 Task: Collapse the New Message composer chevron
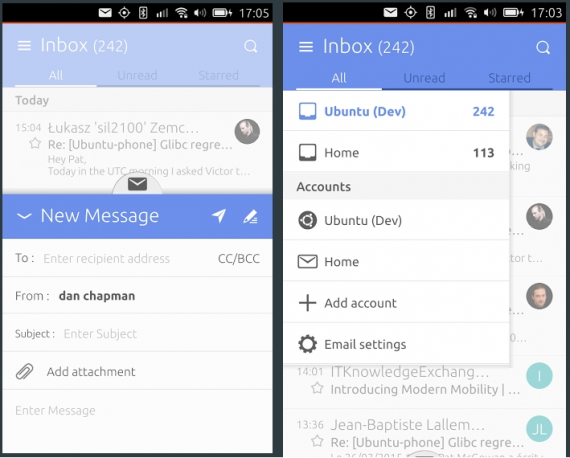tap(24, 216)
